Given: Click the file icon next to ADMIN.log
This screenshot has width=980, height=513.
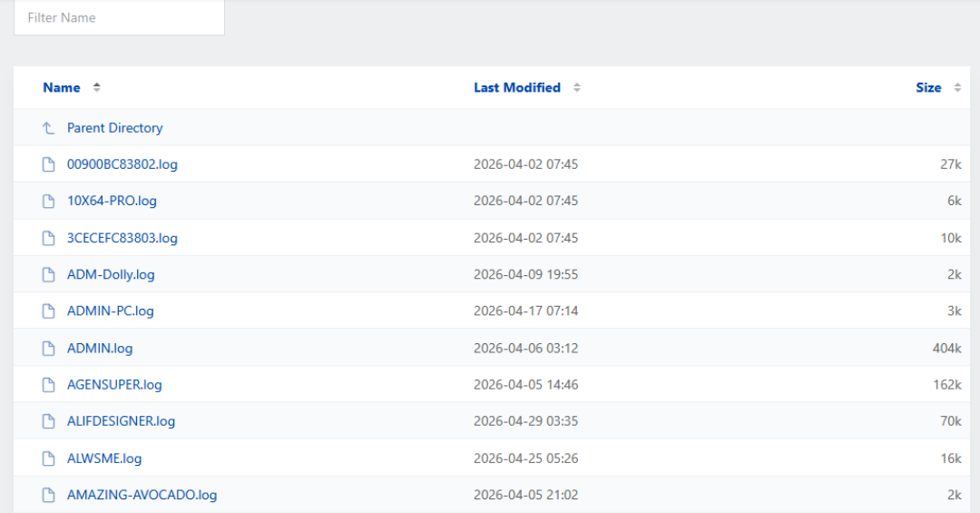Looking at the screenshot, I should [48, 349].
